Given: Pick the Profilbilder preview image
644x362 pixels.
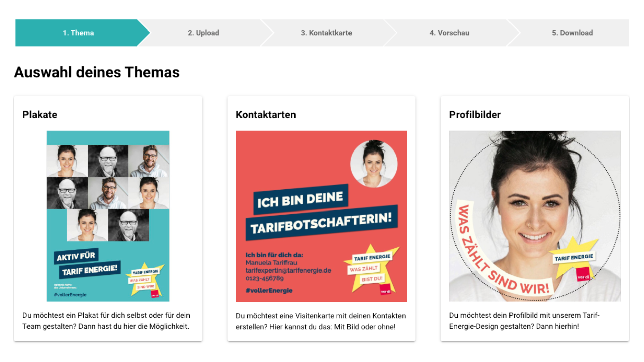Looking at the screenshot, I should point(535,216).
